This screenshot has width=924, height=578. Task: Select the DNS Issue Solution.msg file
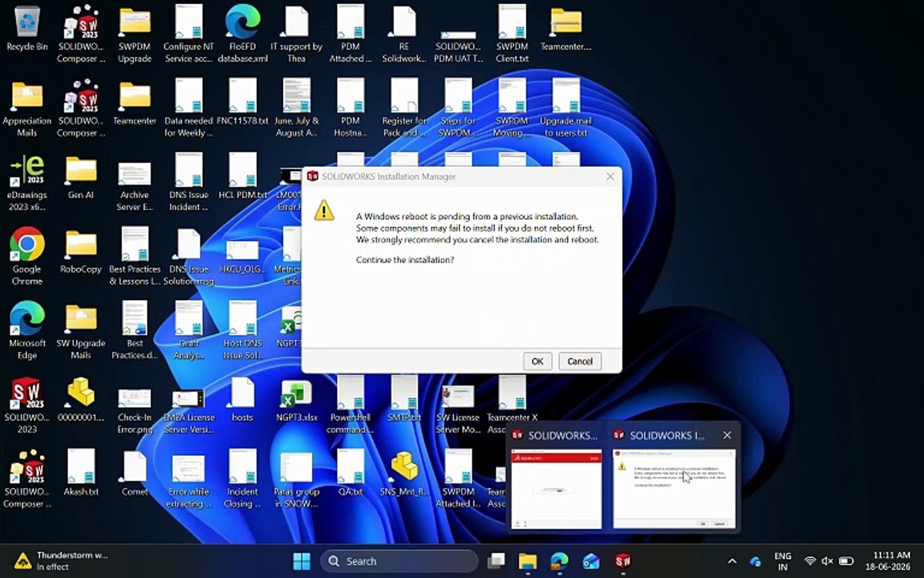point(188,257)
